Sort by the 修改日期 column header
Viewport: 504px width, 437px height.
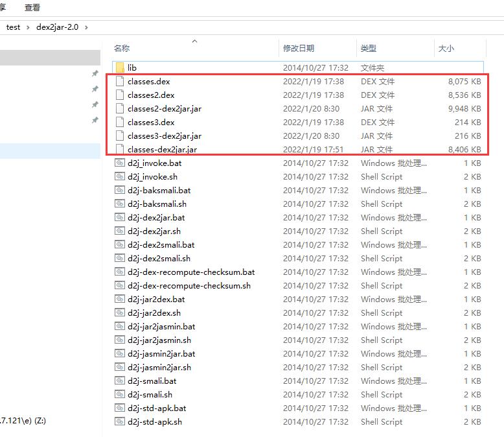coord(299,49)
